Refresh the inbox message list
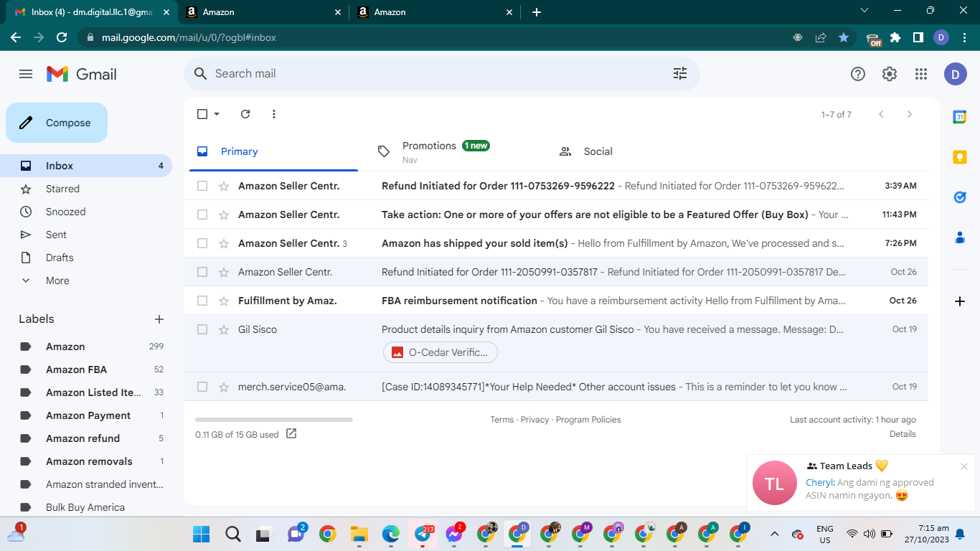 pyautogui.click(x=245, y=114)
